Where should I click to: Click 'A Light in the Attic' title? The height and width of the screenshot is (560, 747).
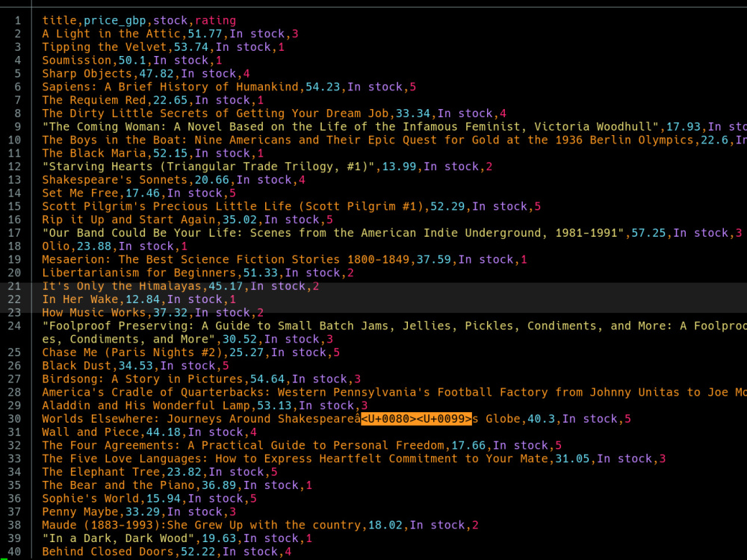pos(111,34)
